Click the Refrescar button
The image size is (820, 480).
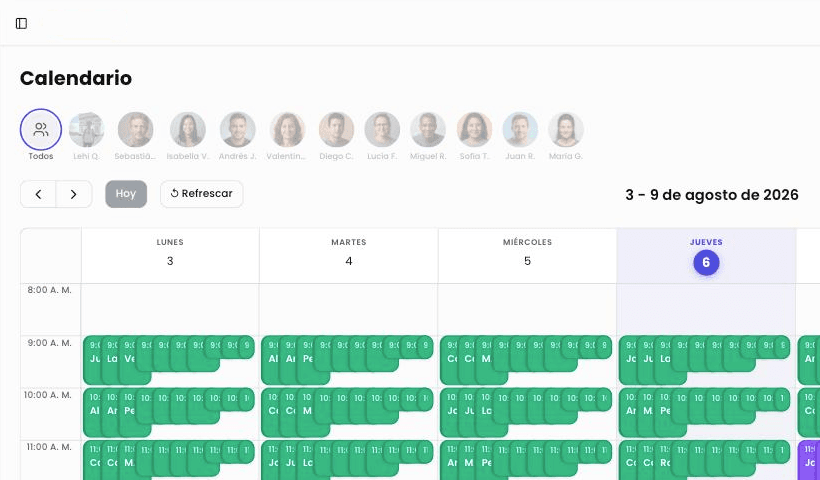click(x=201, y=194)
